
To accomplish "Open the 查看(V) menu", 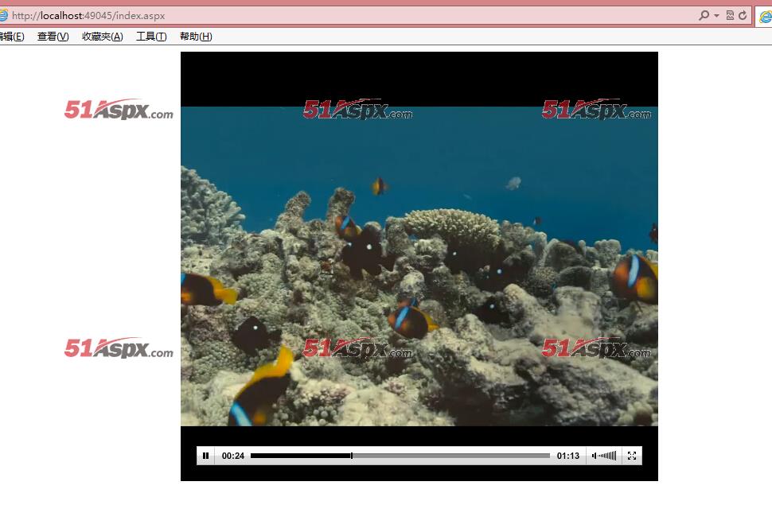I will click(x=53, y=37).
